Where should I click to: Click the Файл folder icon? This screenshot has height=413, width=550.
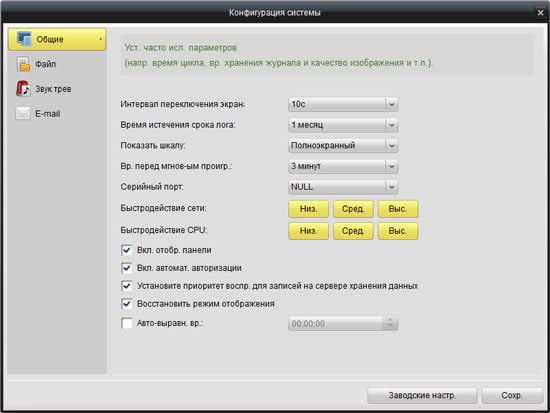[23, 64]
